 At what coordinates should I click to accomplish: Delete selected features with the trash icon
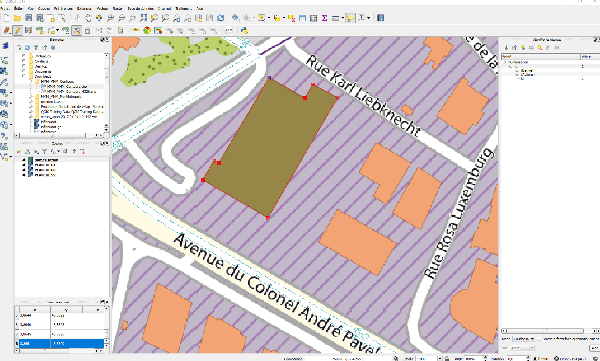(88, 30)
